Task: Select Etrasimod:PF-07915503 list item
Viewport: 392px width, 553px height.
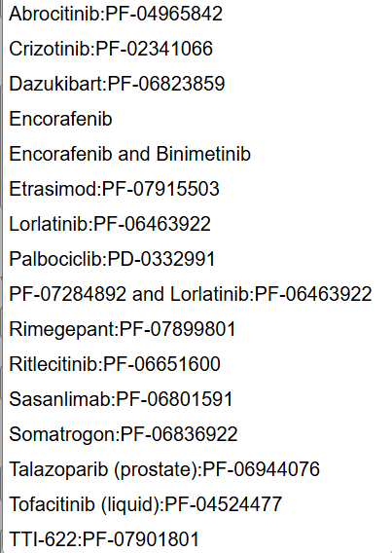Action: (197, 189)
